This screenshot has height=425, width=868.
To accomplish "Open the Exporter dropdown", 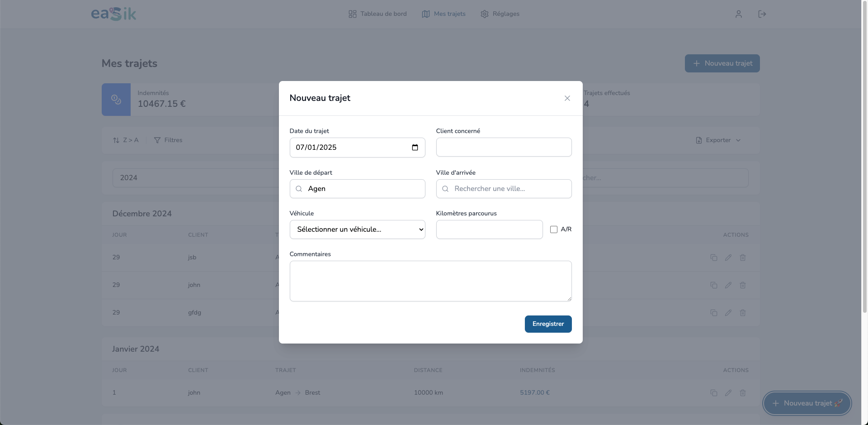I will (718, 140).
